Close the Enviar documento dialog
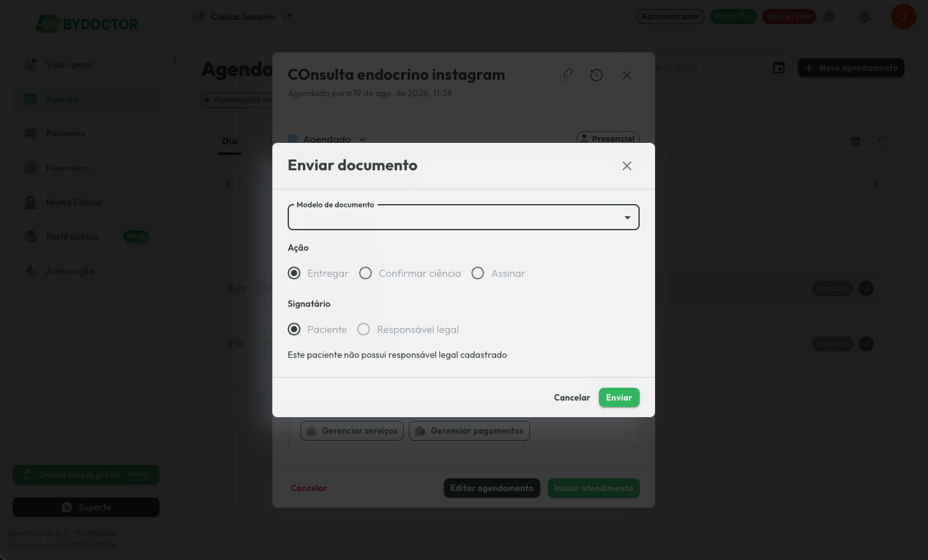 pos(627,166)
